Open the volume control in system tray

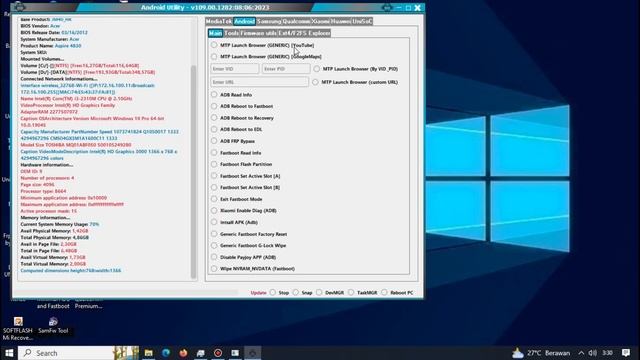[x=593, y=353]
